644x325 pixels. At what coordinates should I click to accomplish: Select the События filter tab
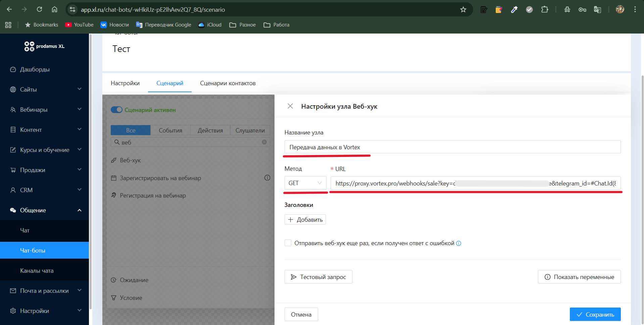point(170,130)
